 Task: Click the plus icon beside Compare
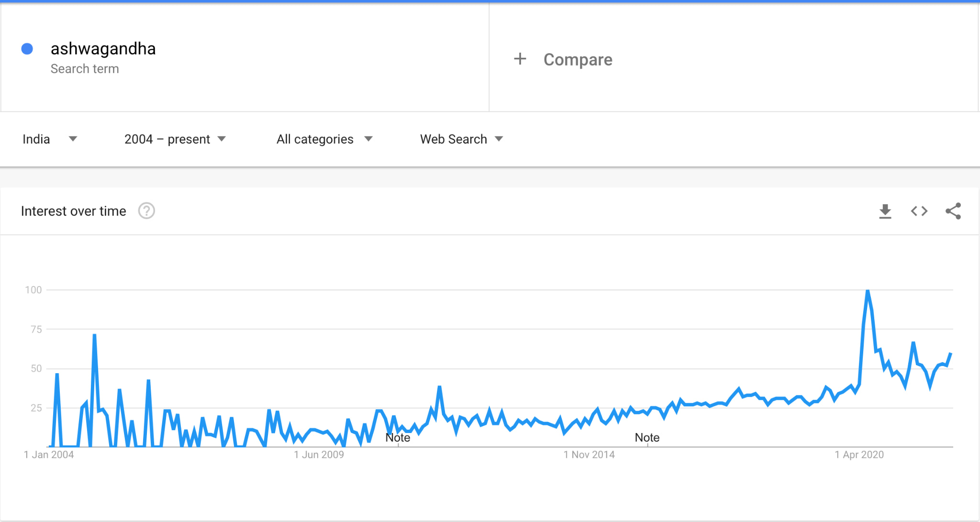coord(520,59)
